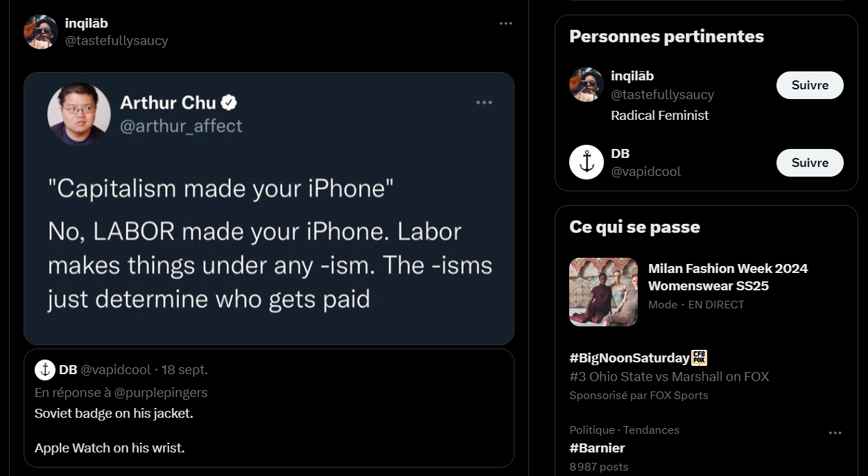The height and width of the screenshot is (476, 868).
Task: Open the @vapidcool handle in Personnes pertinentes
Action: 645,171
